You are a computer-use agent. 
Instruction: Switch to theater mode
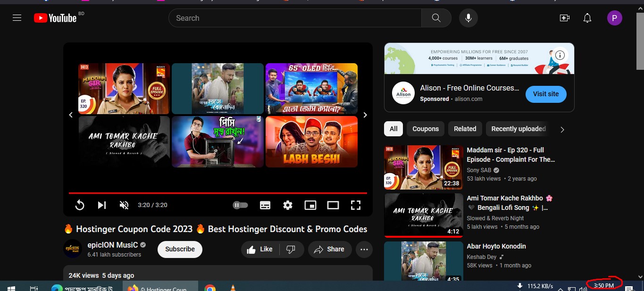click(x=333, y=205)
